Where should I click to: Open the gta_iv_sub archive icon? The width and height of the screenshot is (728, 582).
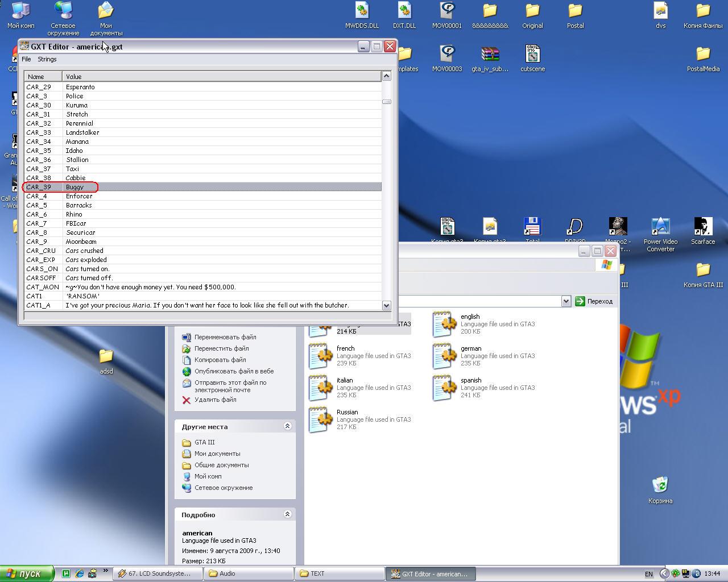coord(490,55)
